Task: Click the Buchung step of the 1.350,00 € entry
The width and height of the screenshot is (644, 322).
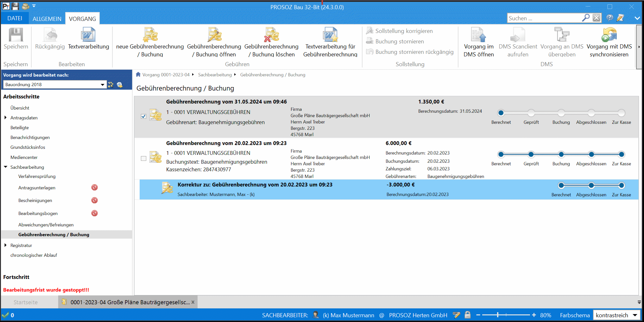Action: point(561,113)
